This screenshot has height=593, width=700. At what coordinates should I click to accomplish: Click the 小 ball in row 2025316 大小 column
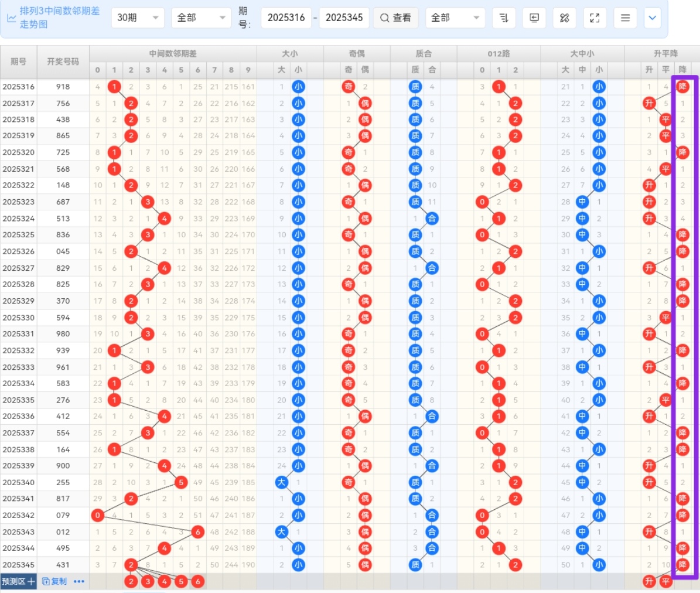pyautogui.click(x=298, y=87)
